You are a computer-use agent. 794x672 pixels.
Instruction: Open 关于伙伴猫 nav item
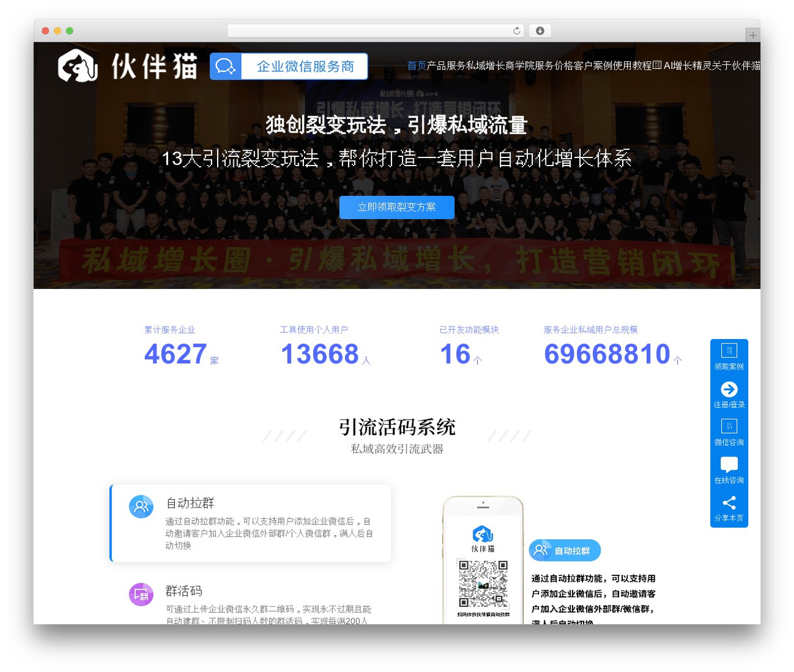click(736, 66)
